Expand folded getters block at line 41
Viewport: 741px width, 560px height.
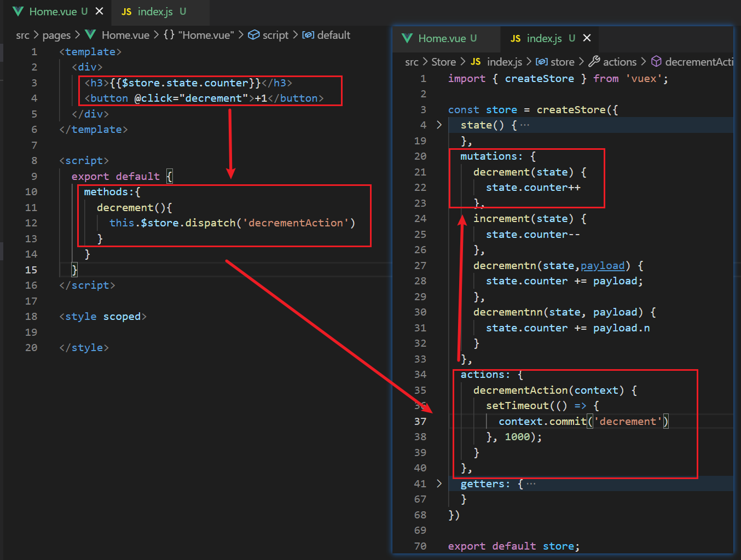(439, 484)
